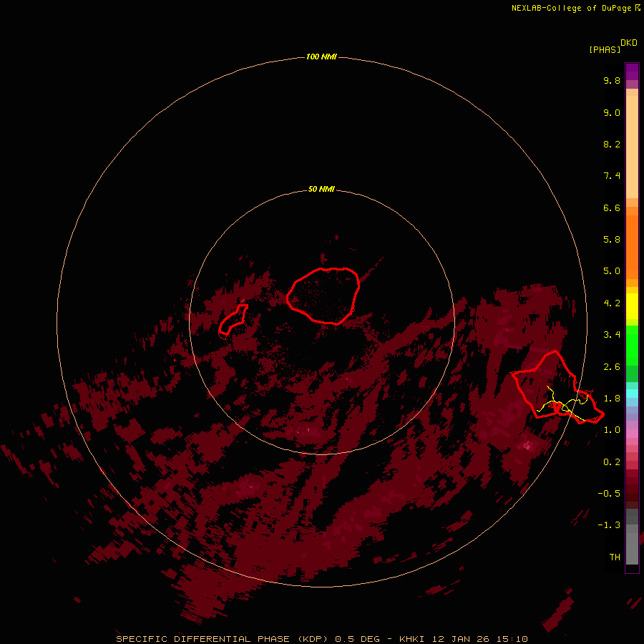Pick the bright green color bar segment
This screenshot has height=644, width=644.
pyautogui.click(x=632, y=346)
